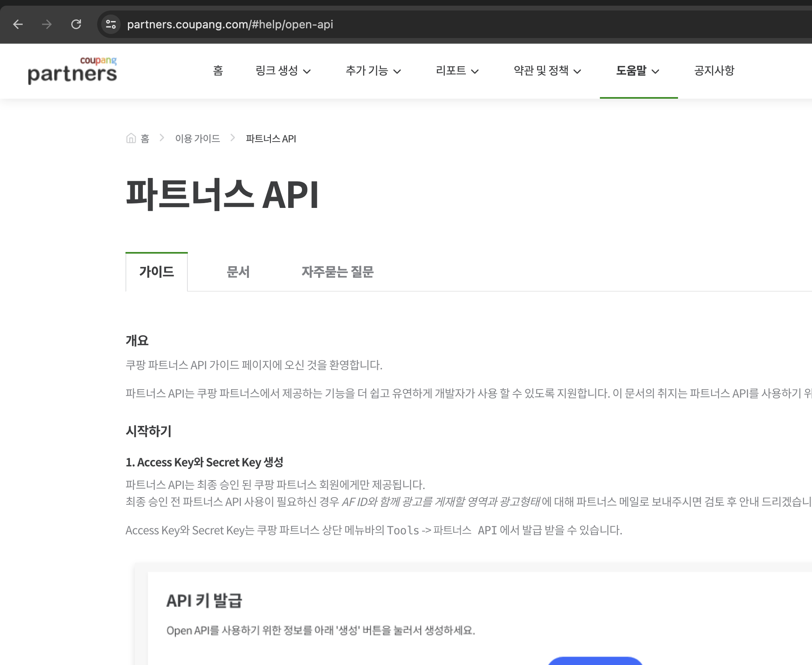The image size is (812, 665).
Task: Open site information icon in address bar
Action: click(x=111, y=24)
